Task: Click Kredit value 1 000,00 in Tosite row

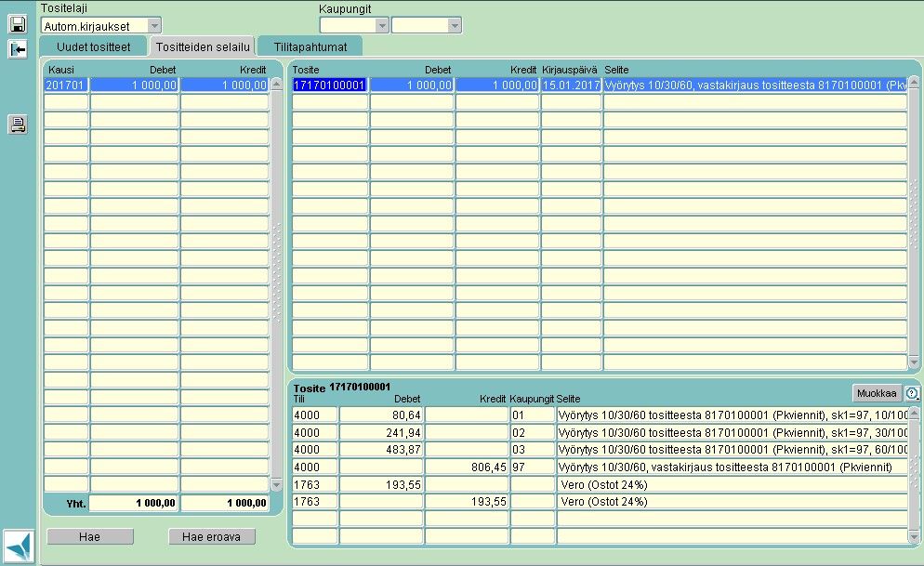Action: coord(497,86)
